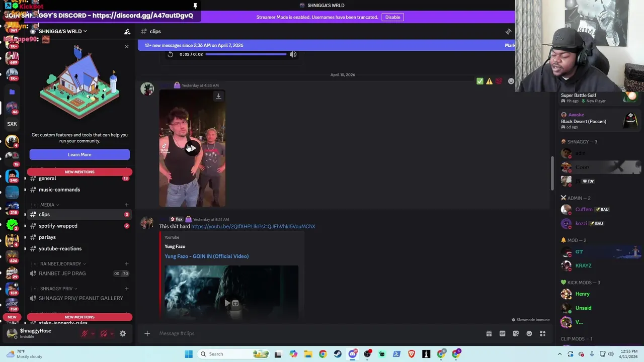Click the threads icon in clips header
Image resolution: width=644 pixels, height=362 pixels.
tap(509, 31)
